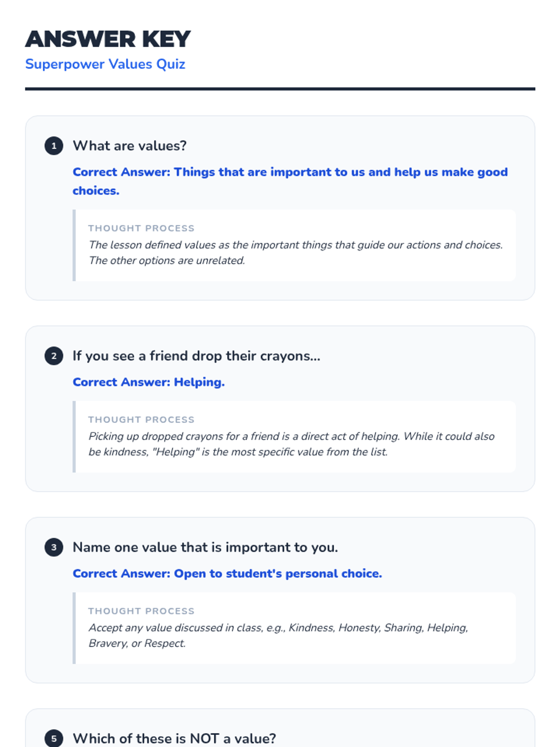Click the THOUGHT PROCESS label under question 2

[x=141, y=420]
